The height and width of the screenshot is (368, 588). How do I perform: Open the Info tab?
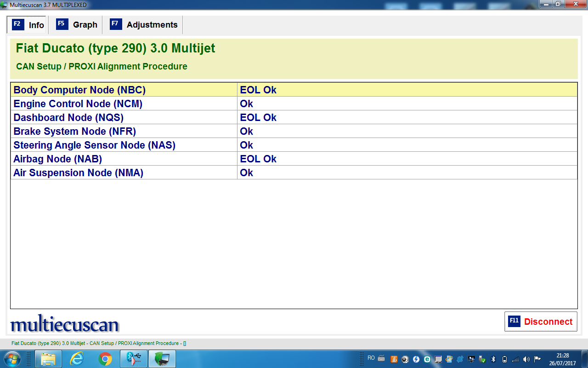28,25
